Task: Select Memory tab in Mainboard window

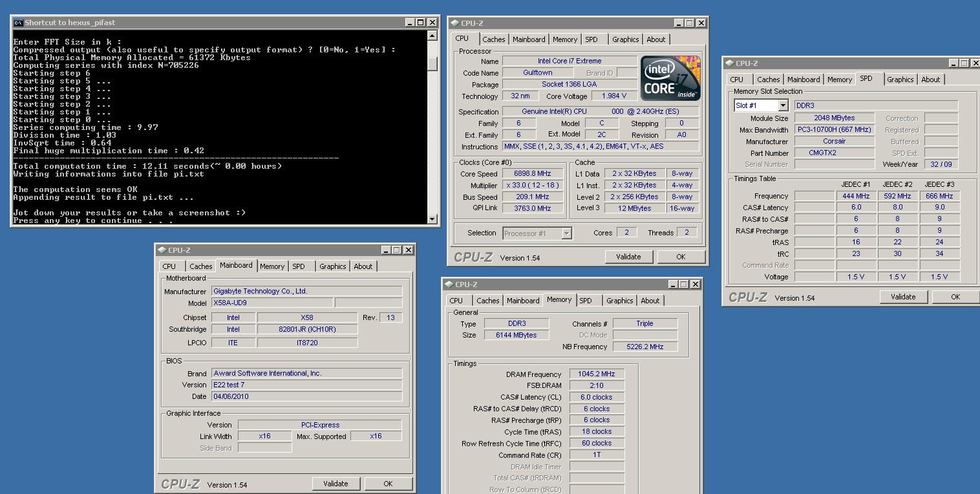Action: [x=272, y=266]
